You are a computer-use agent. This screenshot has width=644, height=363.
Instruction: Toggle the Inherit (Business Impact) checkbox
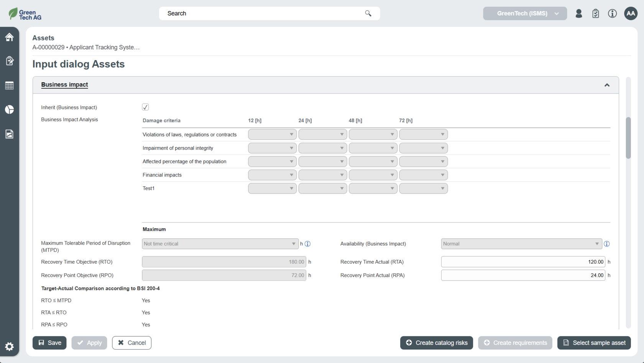click(145, 107)
